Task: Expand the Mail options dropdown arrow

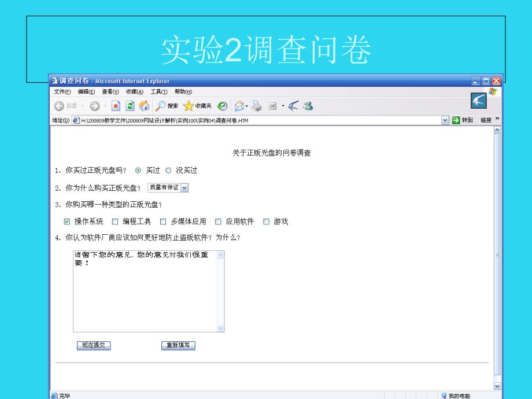Action: tap(247, 106)
